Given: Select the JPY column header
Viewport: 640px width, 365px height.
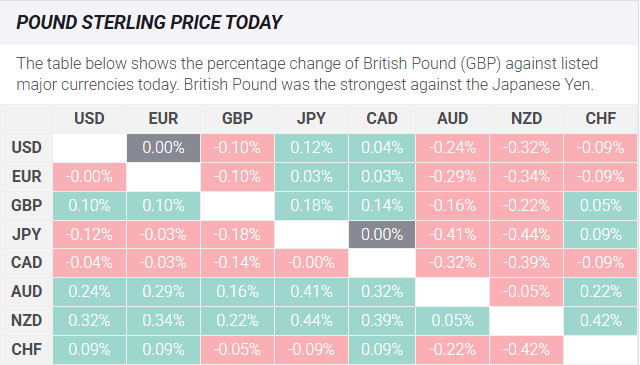Looking at the screenshot, I should click(311, 118).
